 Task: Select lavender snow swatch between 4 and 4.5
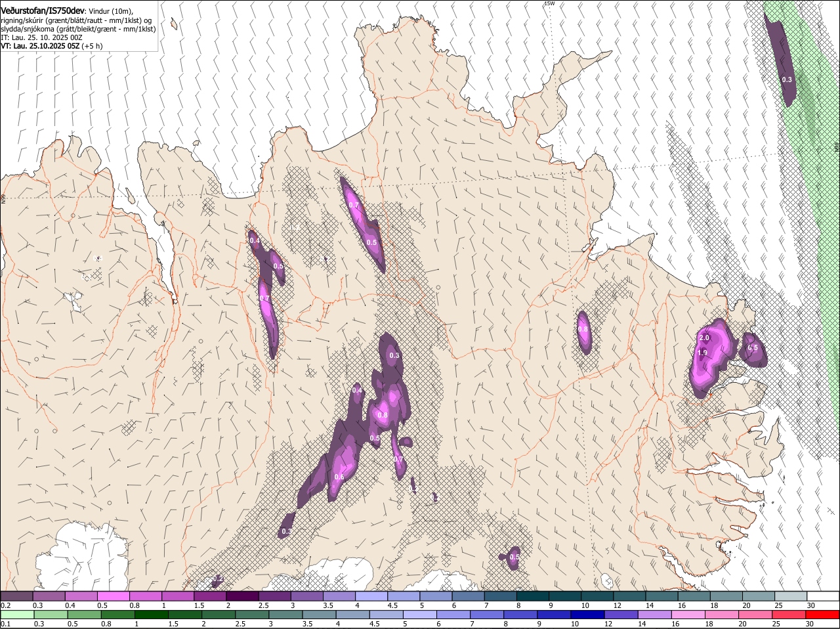tap(371, 596)
